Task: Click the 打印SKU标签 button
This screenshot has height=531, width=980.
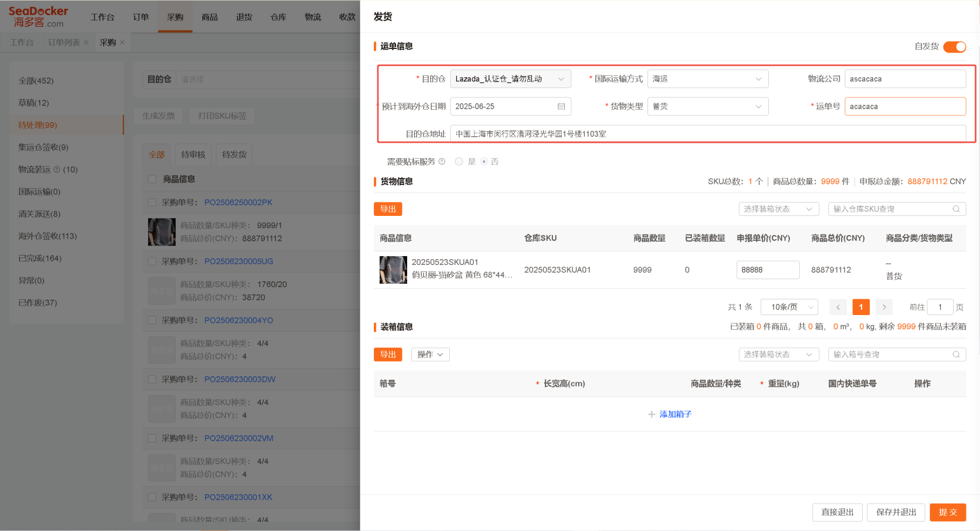Action: 222,116
